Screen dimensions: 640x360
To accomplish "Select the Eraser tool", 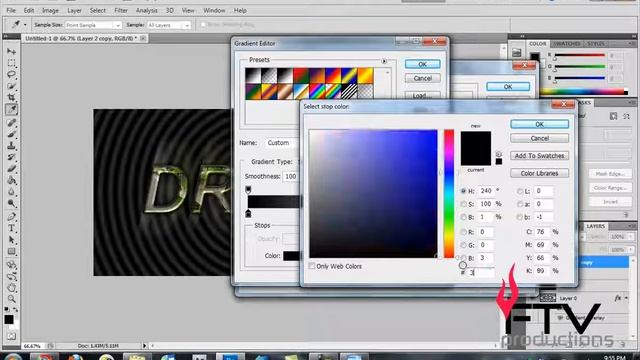I will point(11,169).
